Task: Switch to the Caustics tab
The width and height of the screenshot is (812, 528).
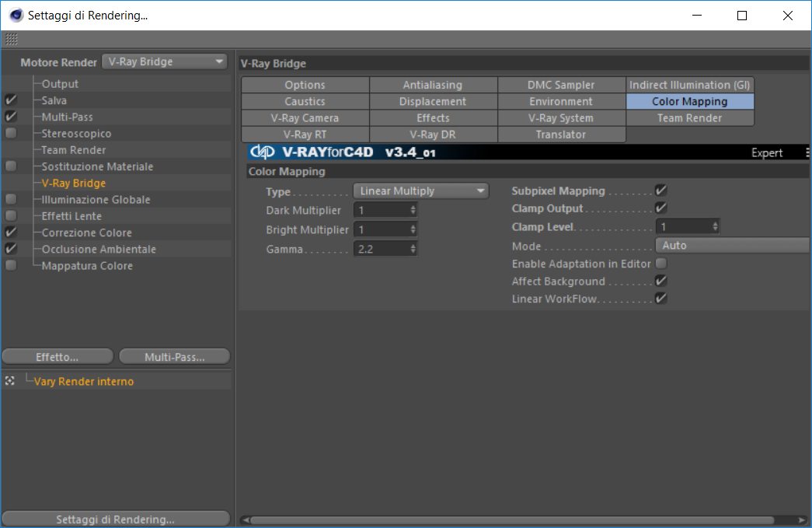Action: (305, 101)
